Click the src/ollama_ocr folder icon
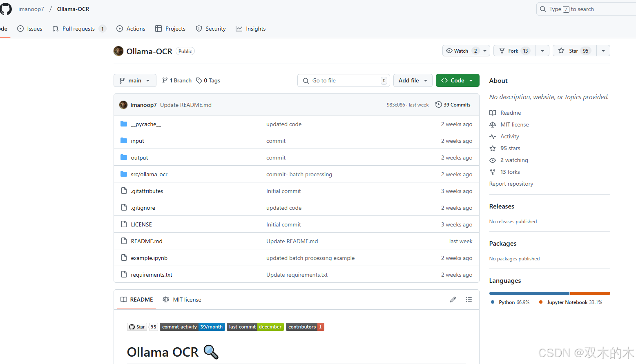The width and height of the screenshot is (636, 364). [x=124, y=174]
